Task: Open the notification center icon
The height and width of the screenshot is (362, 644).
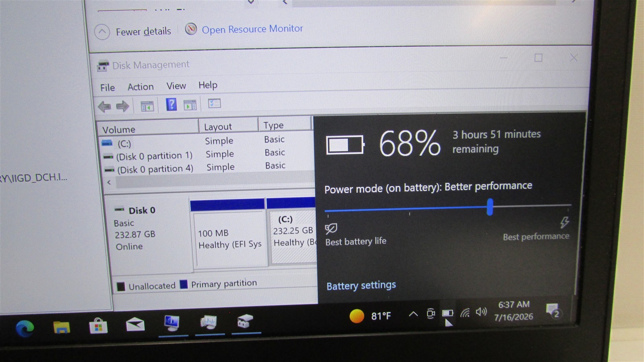Action: coord(553,311)
